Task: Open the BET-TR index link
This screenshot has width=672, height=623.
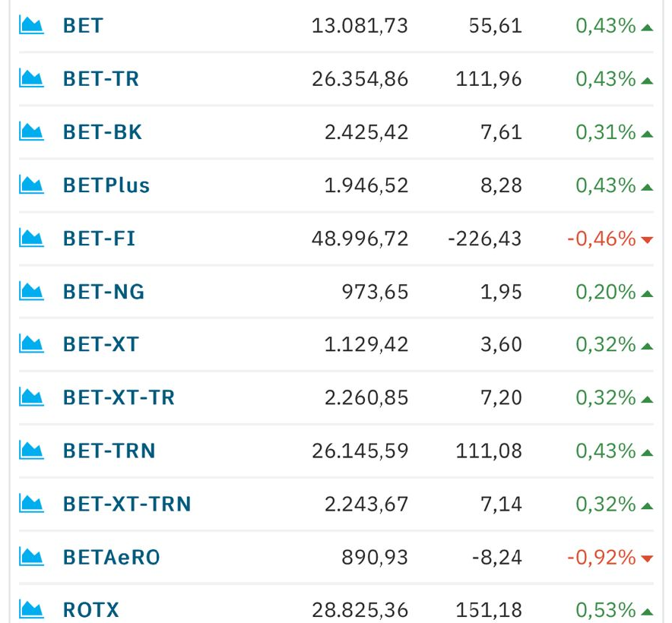Action: [x=101, y=79]
